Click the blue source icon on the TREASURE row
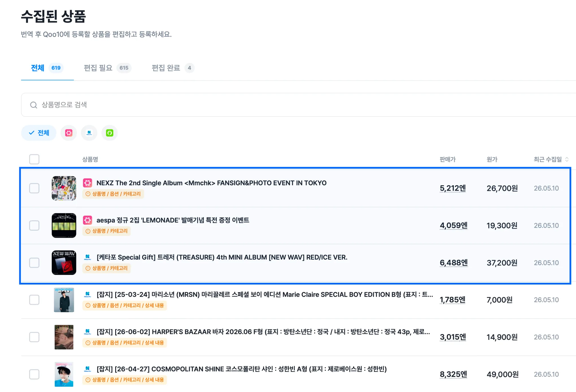576x392 pixels. tap(87, 257)
